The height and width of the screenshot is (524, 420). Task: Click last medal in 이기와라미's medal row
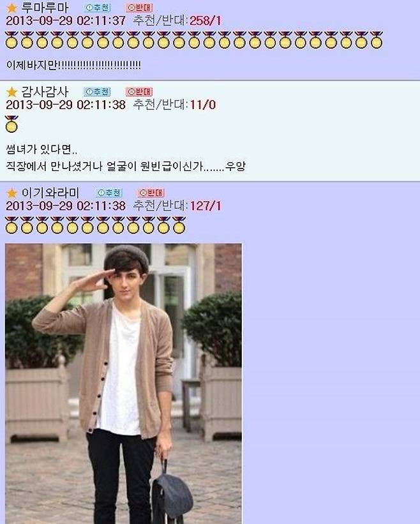click(x=179, y=225)
